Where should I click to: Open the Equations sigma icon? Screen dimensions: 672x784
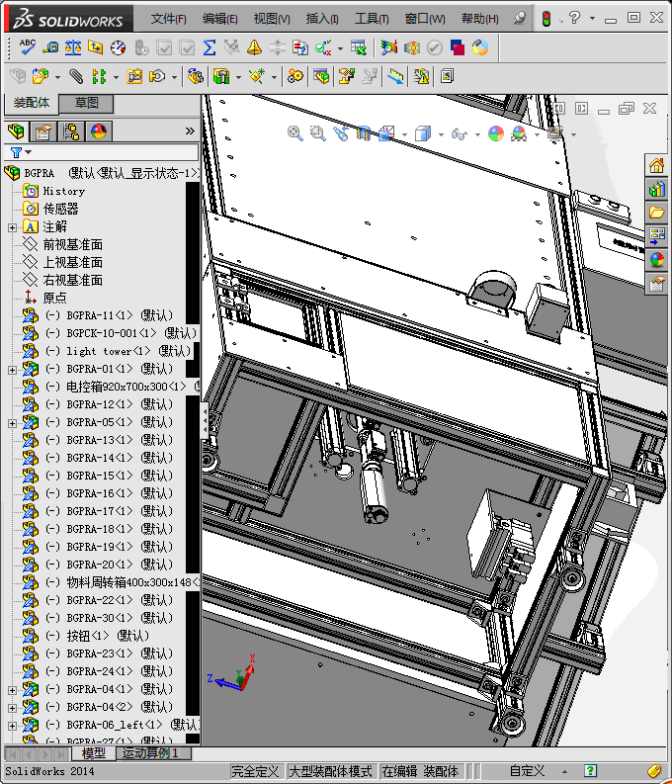click(x=210, y=47)
